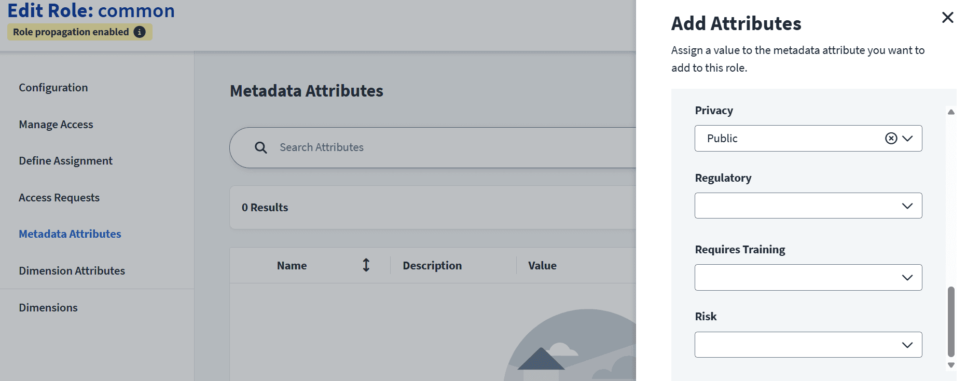The image size is (980, 381).
Task: Close the Add Attributes panel
Action: (x=947, y=18)
